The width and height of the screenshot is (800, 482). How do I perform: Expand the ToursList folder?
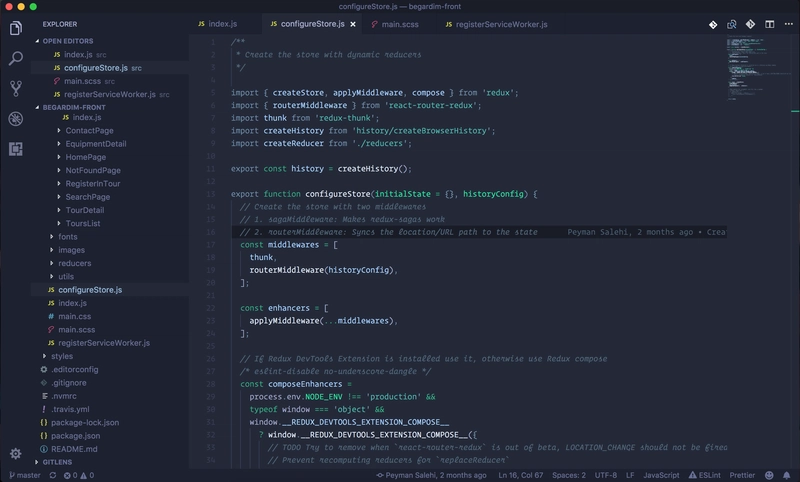coord(83,223)
